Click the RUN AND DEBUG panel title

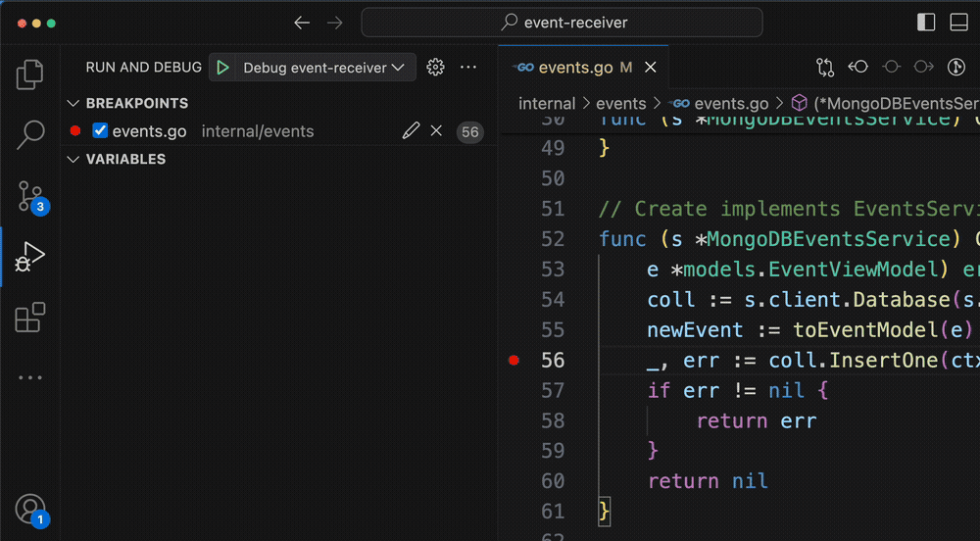coord(143,67)
